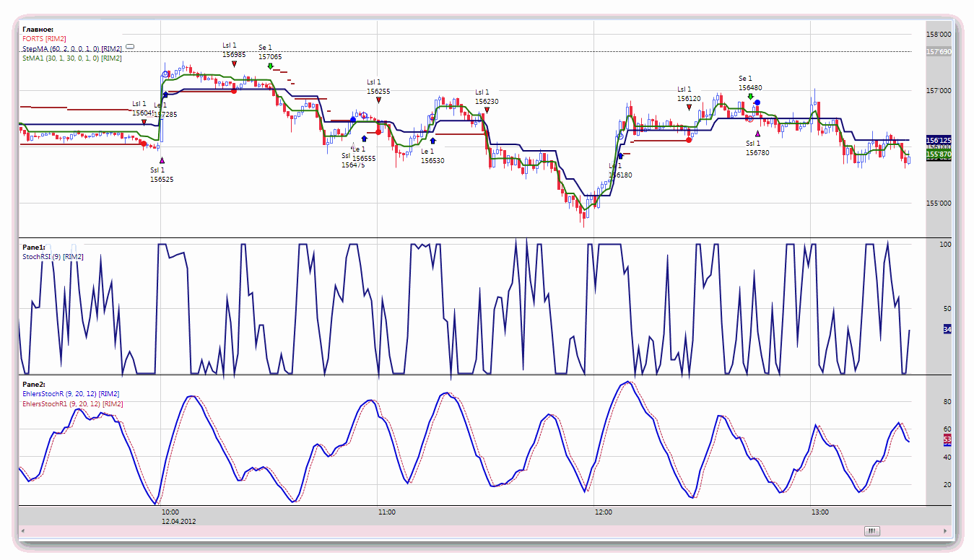This screenshot has width=974, height=560.
Task: Click the blue arrow beside Le 1 156180
Action: (x=620, y=155)
